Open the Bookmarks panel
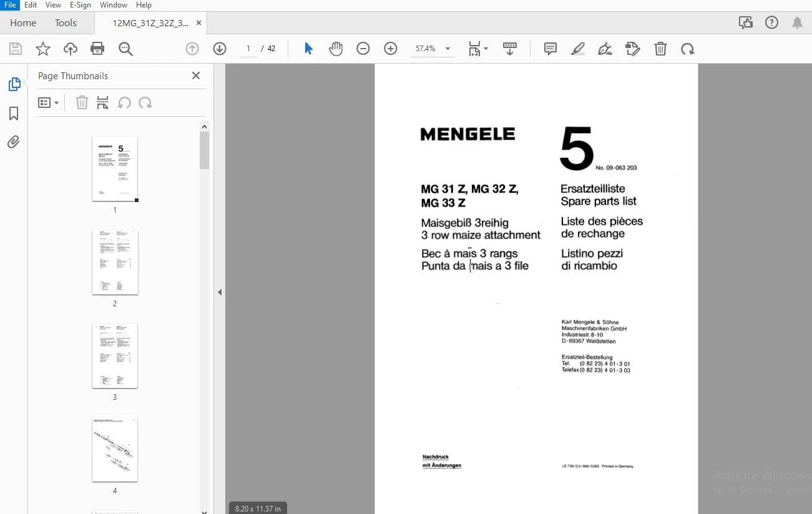The height and width of the screenshot is (514, 812). (x=14, y=114)
